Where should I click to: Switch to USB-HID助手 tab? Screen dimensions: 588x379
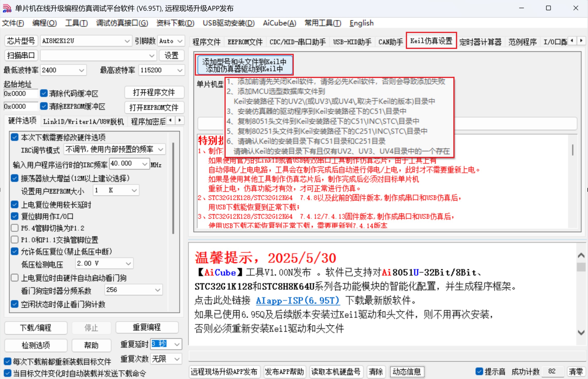point(352,42)
